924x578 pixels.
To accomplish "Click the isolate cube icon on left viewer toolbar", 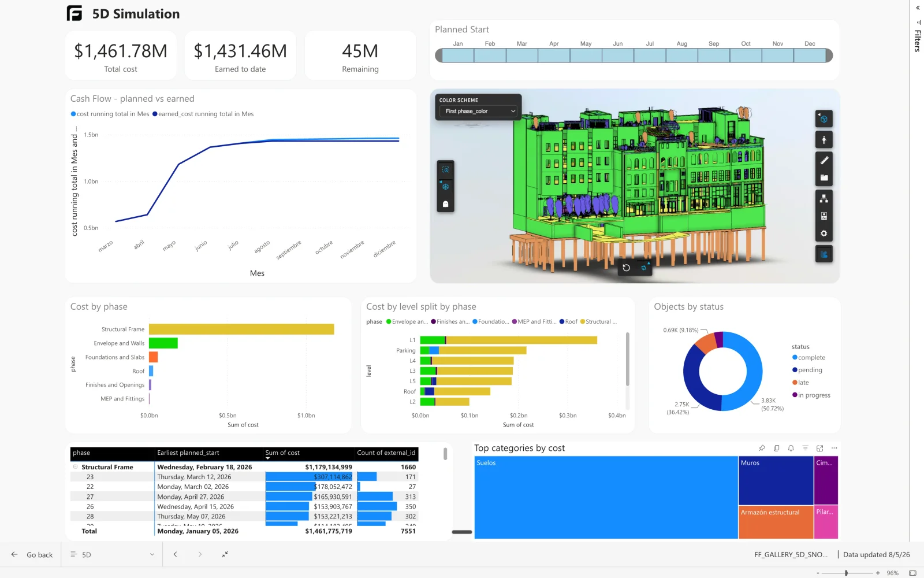I will (445, 187).
